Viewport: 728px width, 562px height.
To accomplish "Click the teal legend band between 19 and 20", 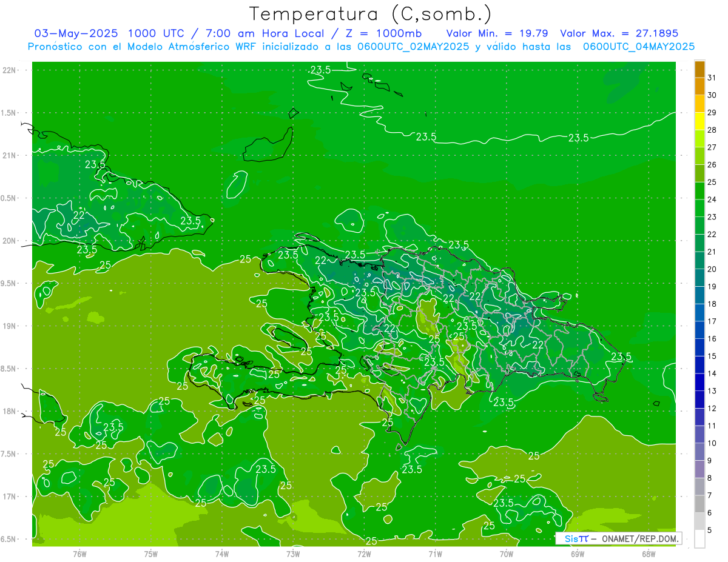I will pos(699,278).
